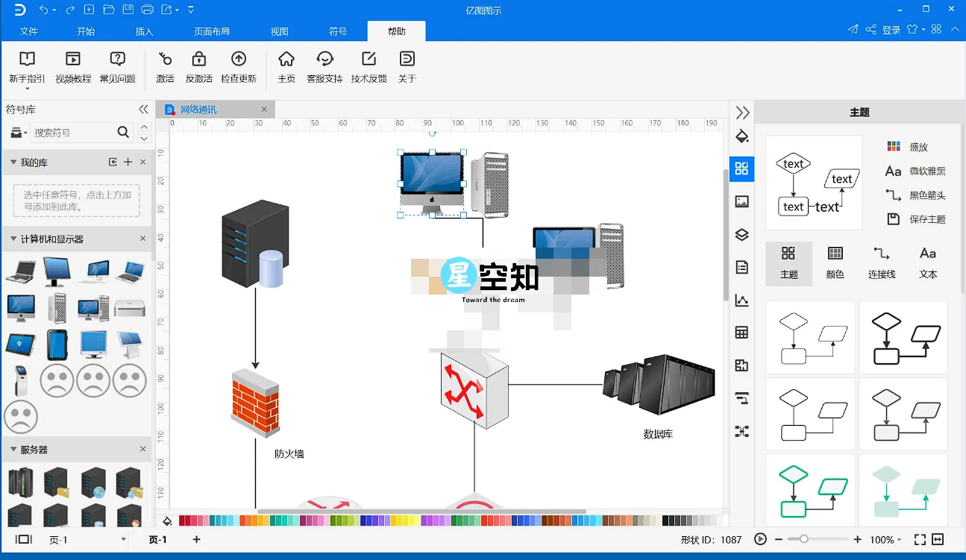The width and height of the screenshot is (966, 560).
Task: Click the 检查更新 icon in Help ribbon
Action: [239, 67]
